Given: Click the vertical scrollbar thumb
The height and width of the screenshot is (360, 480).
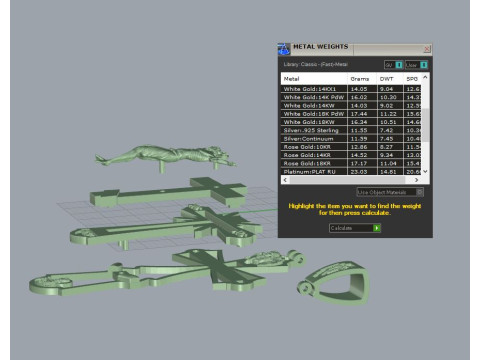Looking at the screenshot, I should pos(425,125).
